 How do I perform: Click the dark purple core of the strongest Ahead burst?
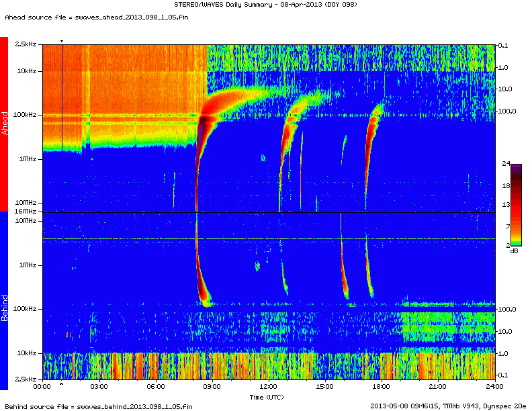point(200,131)
